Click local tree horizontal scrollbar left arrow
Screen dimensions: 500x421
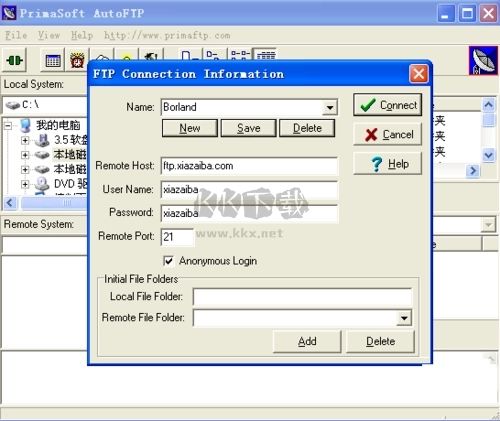point(10,202)
